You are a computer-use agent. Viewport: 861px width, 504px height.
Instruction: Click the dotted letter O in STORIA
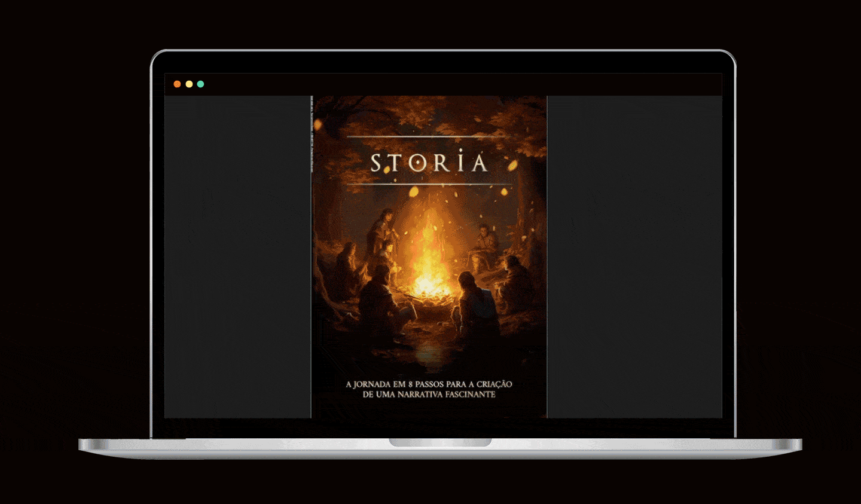coord(417,164)
